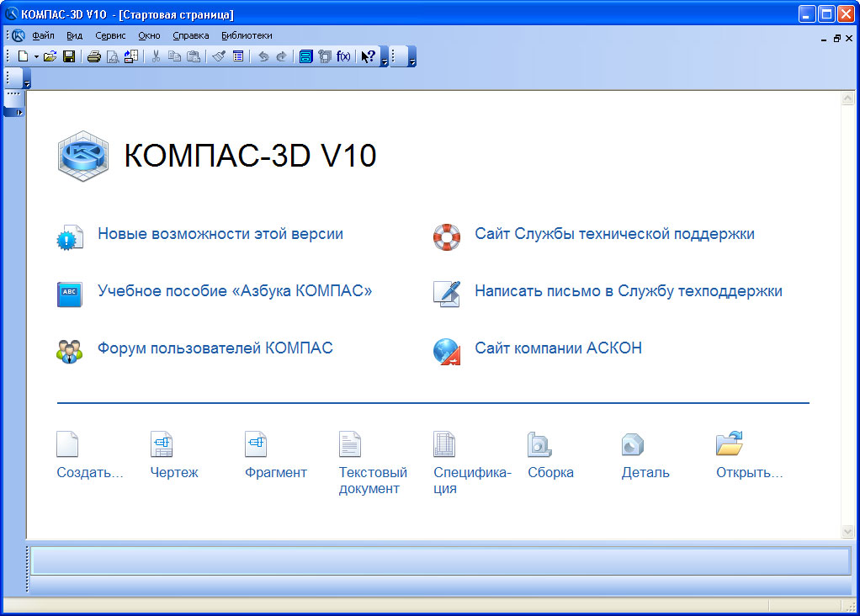Click the Чертеж drawing document icon
The image size is (860, 616).
[162, 444]
